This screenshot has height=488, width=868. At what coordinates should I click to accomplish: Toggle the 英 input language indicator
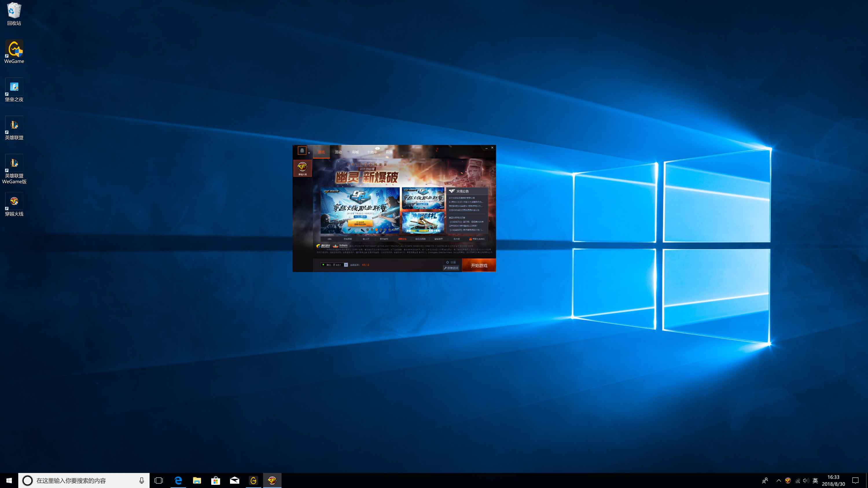point(815,480)
